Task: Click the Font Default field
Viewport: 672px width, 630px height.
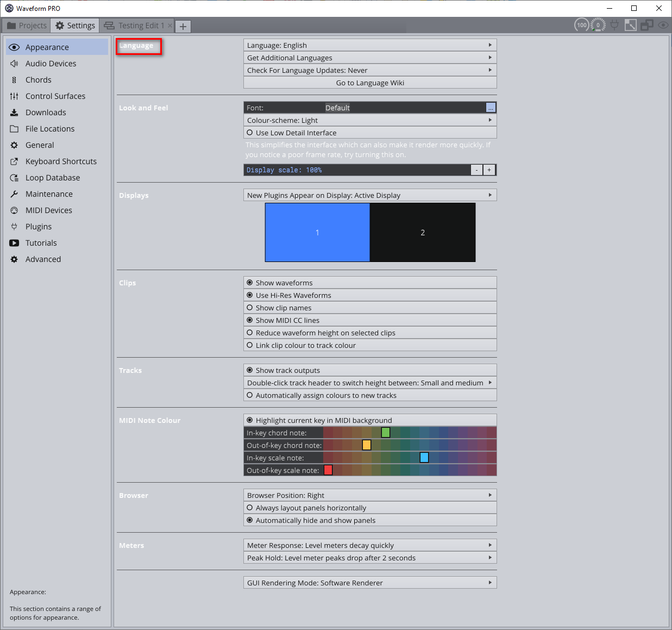Action: [x=405, y=108]
